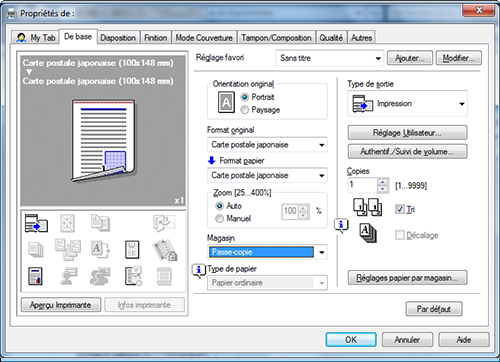Select Portrait orientation
500x362 pixels.
(245, 97)
